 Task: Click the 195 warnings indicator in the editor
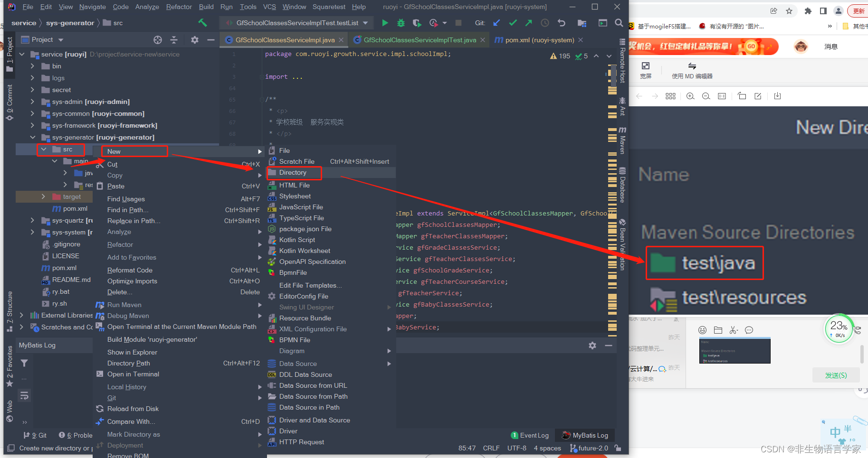click(560, 56)
